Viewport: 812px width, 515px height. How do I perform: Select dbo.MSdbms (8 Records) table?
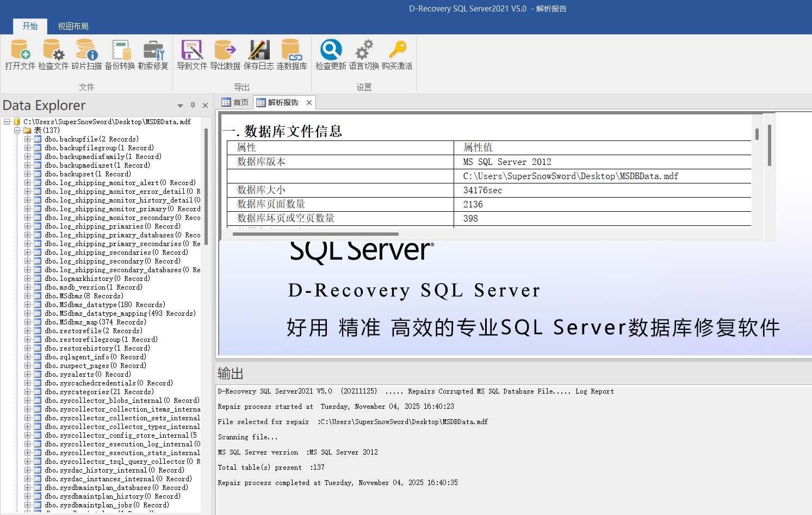(84, 296)
